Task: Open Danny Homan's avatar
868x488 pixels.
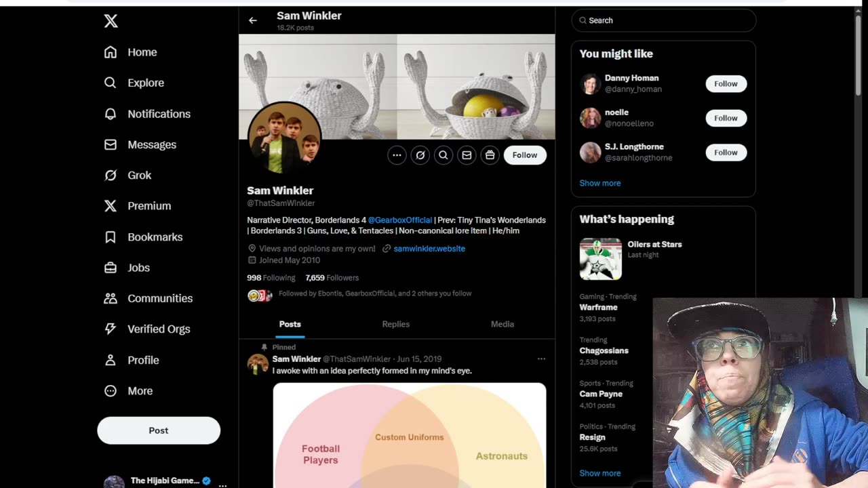Action: [x=590, y=84]
